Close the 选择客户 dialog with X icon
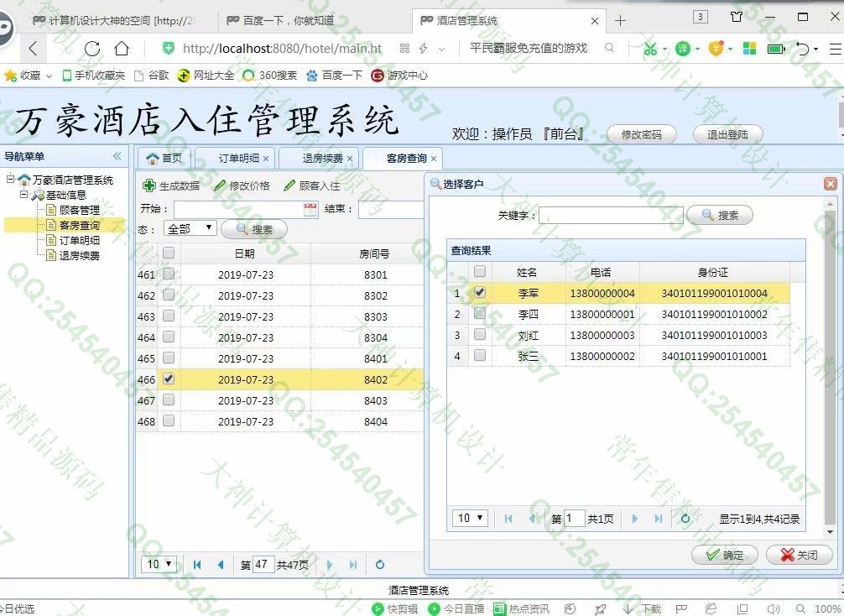844x616 pixels. [830, 184]
